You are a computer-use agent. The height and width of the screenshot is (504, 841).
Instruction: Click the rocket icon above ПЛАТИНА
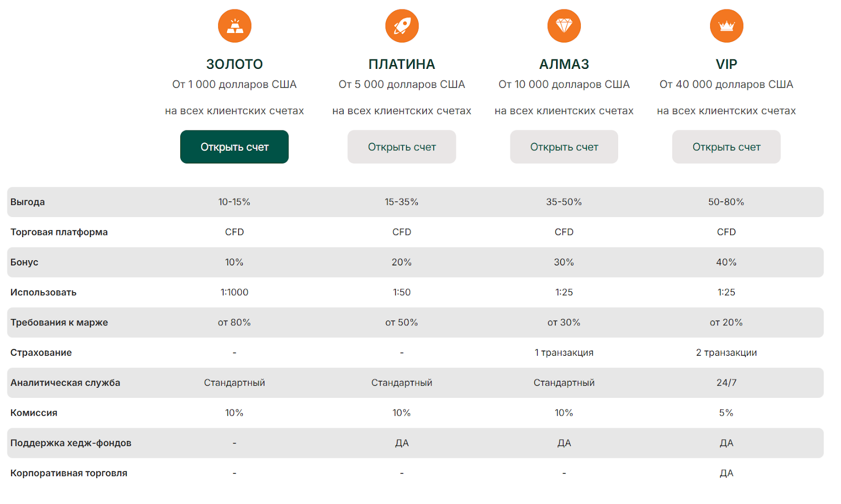click(402, 26)
